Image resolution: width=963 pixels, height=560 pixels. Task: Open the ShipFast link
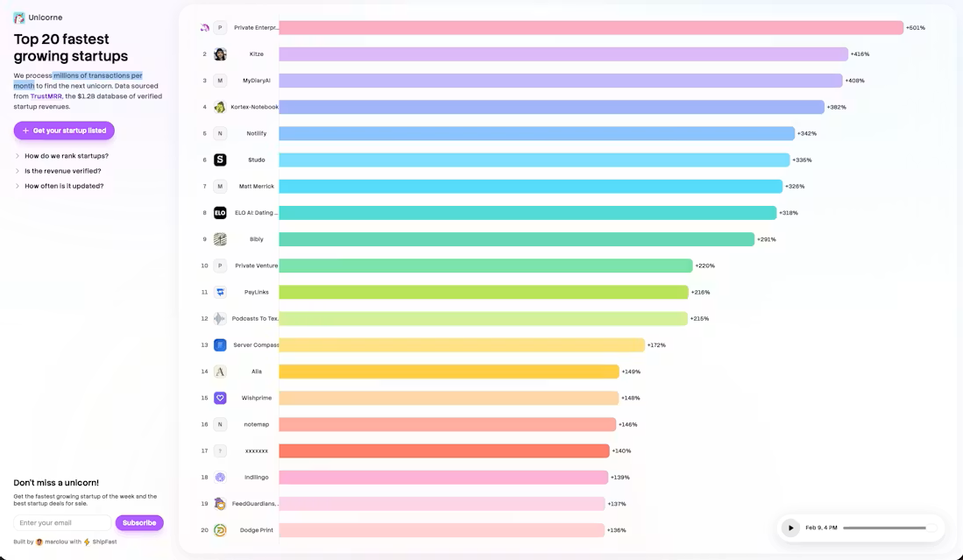pyautogui.click(x=104, y=542)
